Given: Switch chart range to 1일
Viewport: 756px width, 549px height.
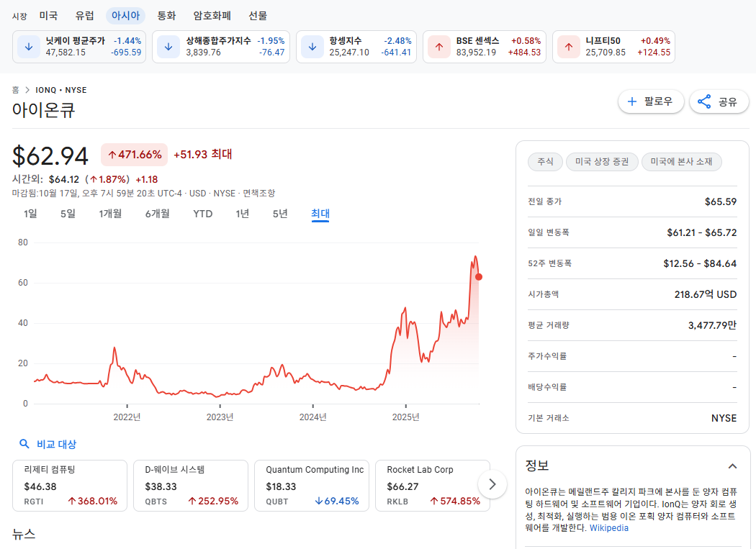Looking at the screenshot, I should [30, 214].
